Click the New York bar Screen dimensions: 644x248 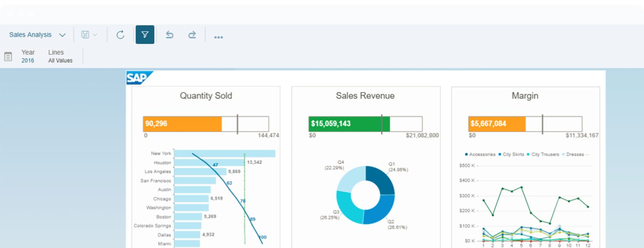point(224,154)
